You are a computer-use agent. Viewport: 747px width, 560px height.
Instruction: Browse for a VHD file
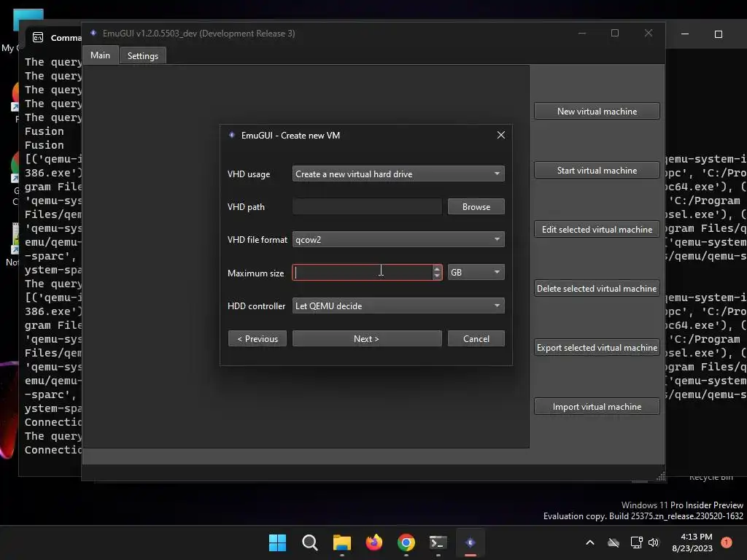[x=476, y=206]
